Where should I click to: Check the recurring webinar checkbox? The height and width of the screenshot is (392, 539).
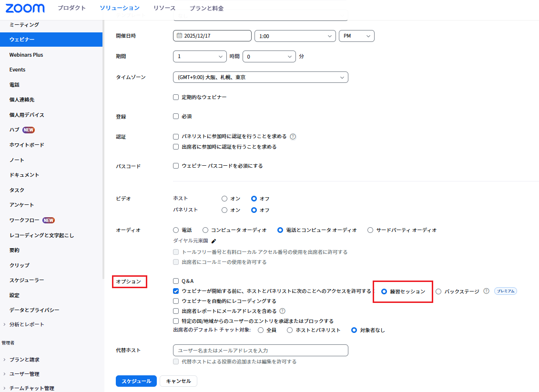click(x=176, y=97)
